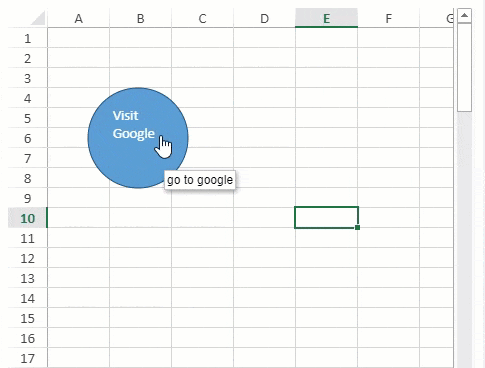
Task: Click the fill handle of cell E10
Action: click(x=358, y=227)
